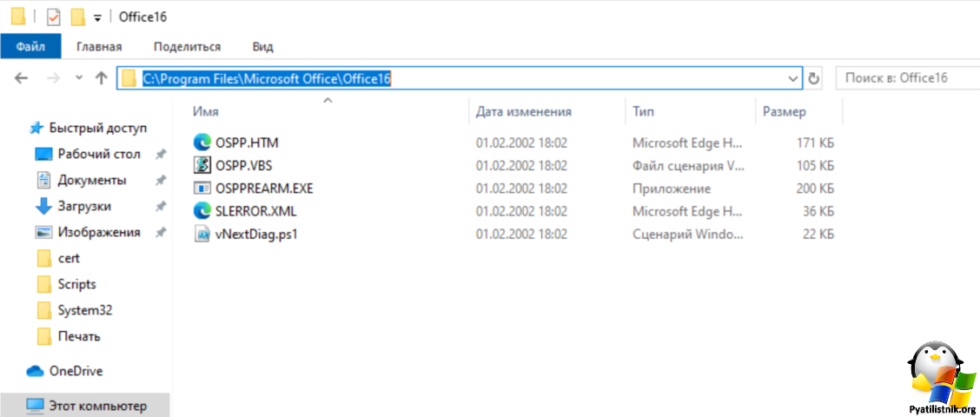Image resolution: width=980 pixels, height=417 pixels.
Task: Click the SLERROR.XML file name
Action: coord(255,211)
